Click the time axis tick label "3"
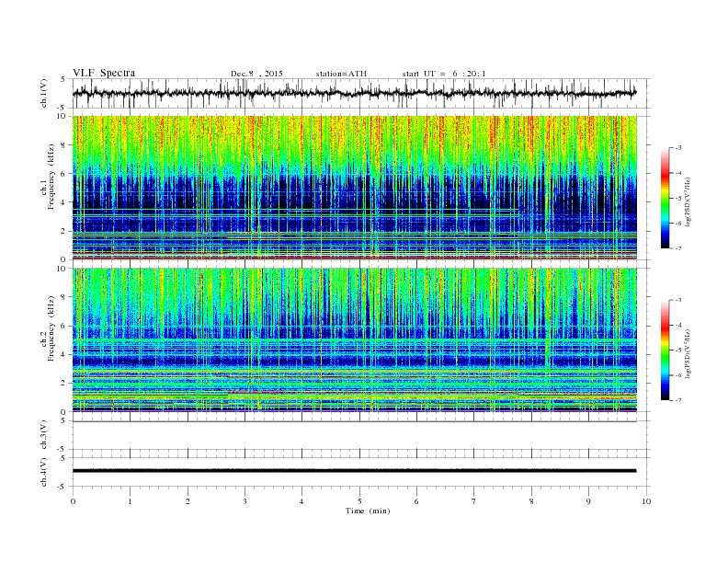The width and height of the screenshot is (728, 563). [245, 501]
